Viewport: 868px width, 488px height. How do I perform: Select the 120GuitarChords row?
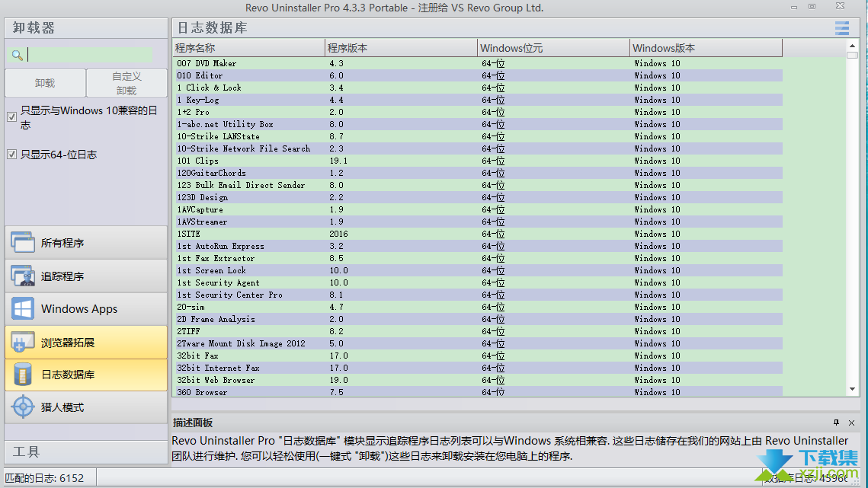478,173
